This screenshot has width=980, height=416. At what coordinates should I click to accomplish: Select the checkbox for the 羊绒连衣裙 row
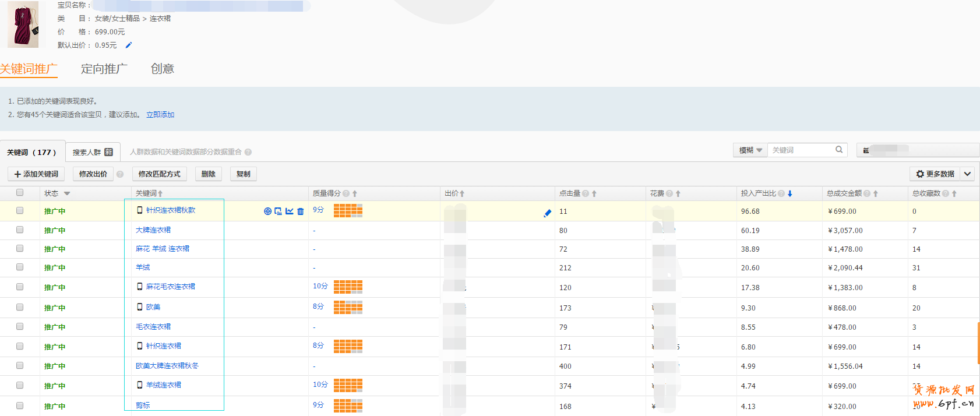(x=20, y=386)
